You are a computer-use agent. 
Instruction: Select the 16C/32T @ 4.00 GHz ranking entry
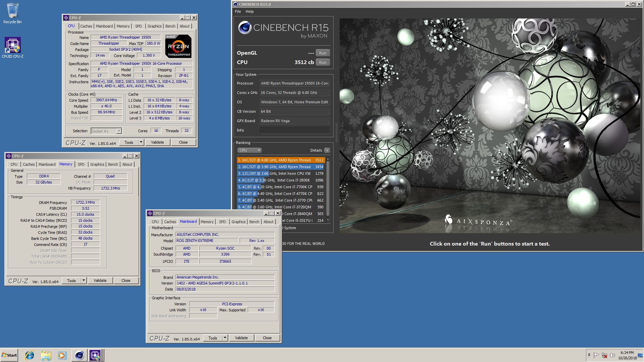tap(281, 160)
